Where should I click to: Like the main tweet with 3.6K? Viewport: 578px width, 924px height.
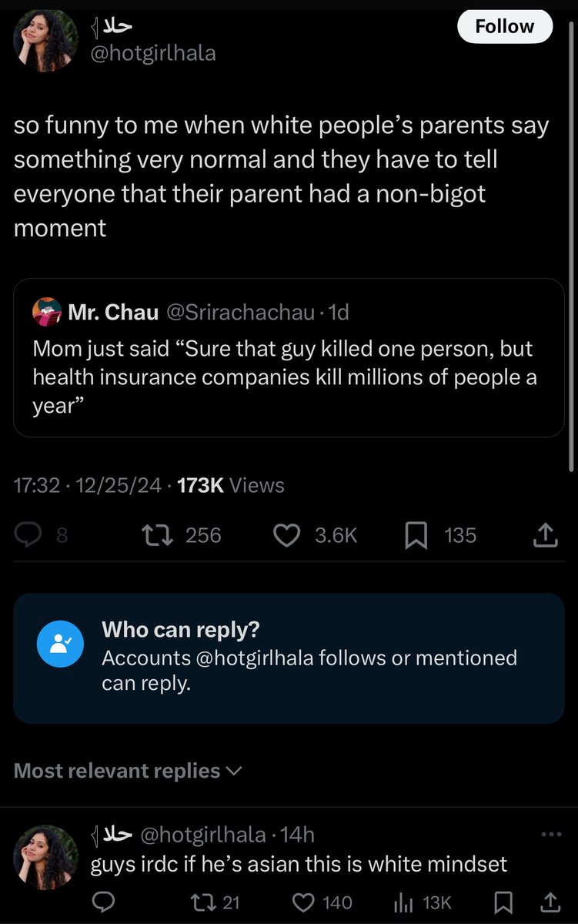click(x=287, y=535)
